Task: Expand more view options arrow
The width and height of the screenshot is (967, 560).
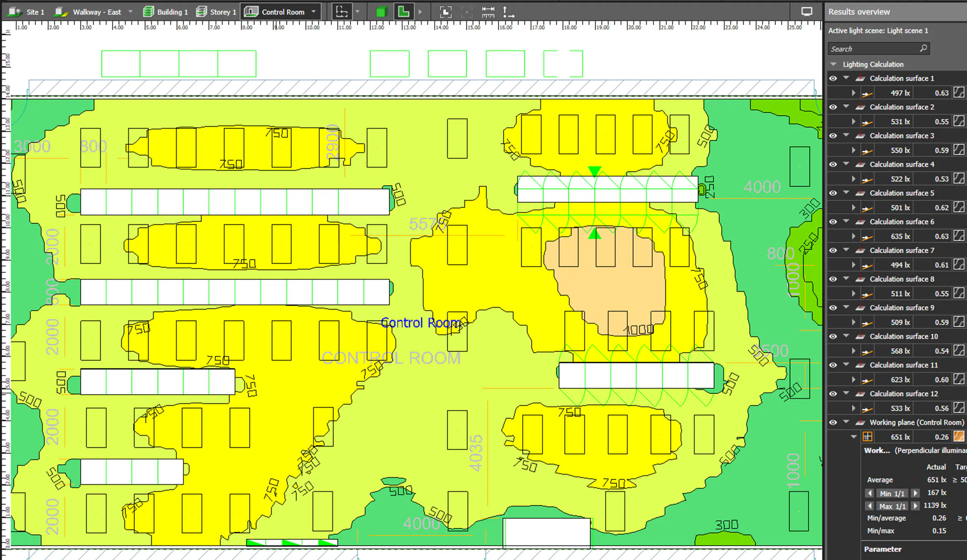Action: pyautogui.click(x=420, y=12)
